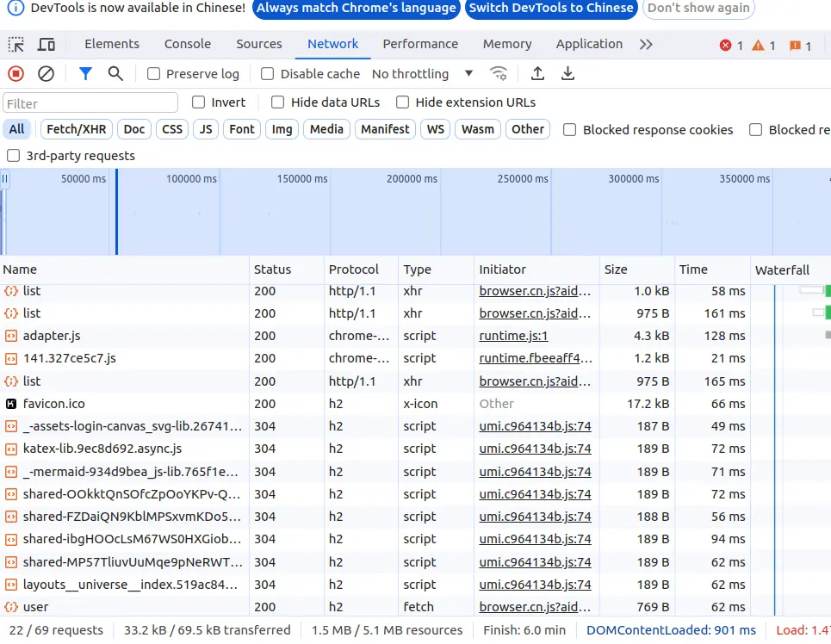This screenshot has height=644, width=831.
Task: Filter by Manifest type
Action: click(x=385, y=129)
